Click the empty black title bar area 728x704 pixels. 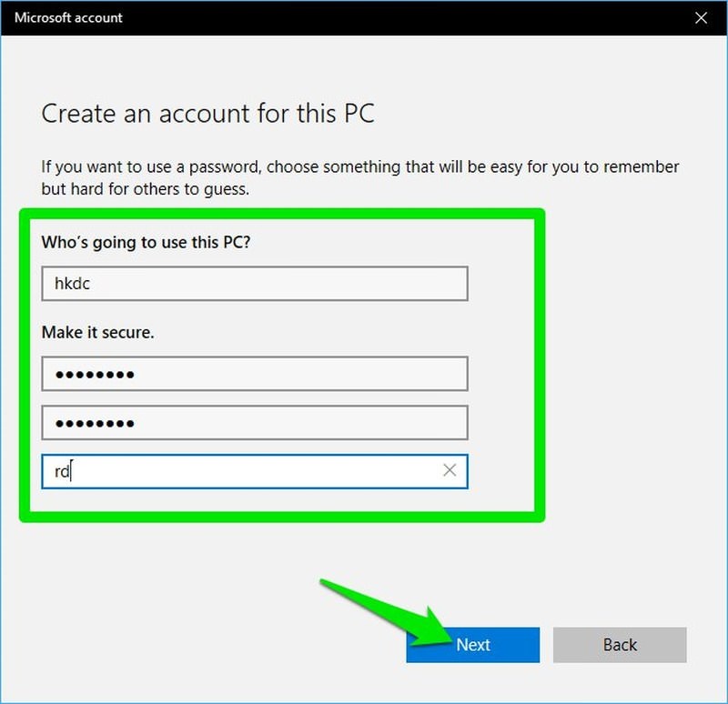pos(409,17)
